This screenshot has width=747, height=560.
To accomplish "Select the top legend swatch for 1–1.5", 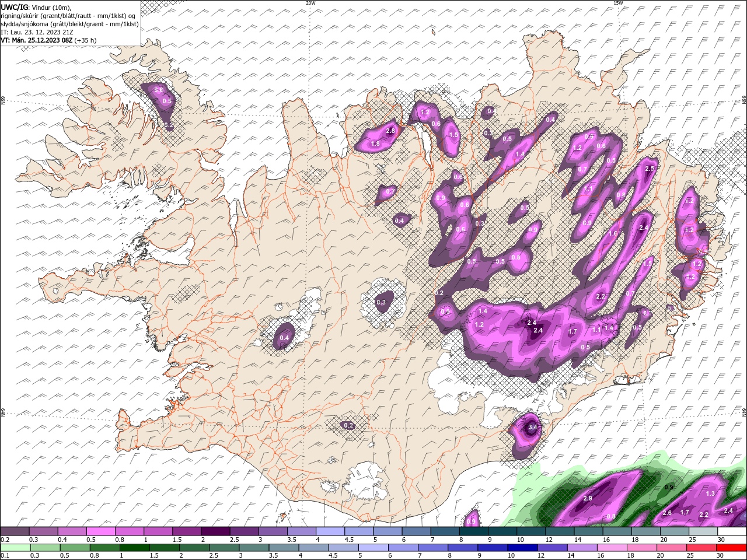I will pos(158,531).
